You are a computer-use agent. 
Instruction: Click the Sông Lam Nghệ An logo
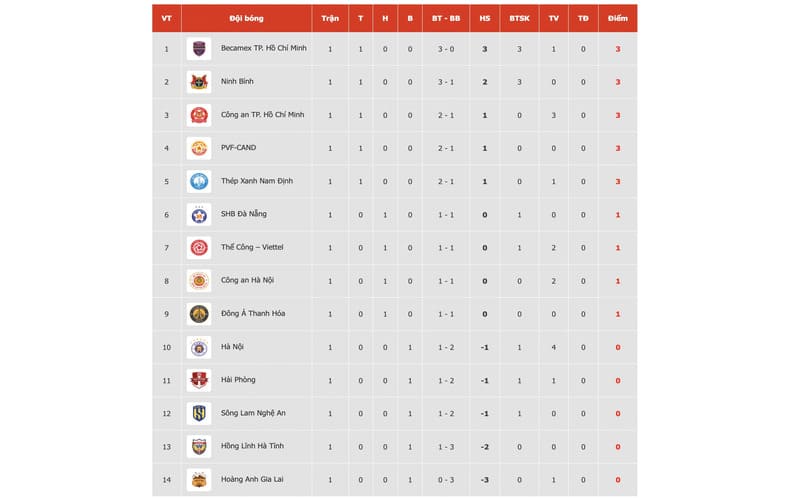pos(199,413)
